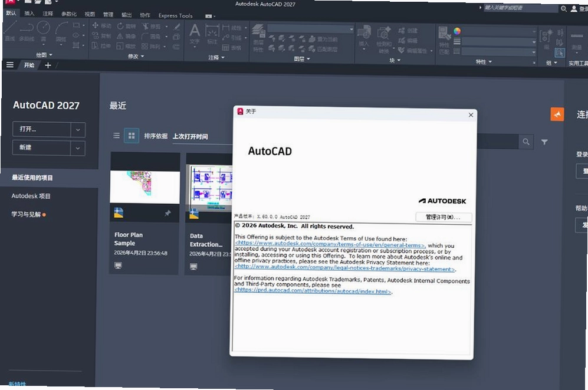Image resolution: width=588 pixels, height=390 pixels.
Task: Click the Stretch (拉伸) tool
Action: pyautogui.click(x=101, y=45)
